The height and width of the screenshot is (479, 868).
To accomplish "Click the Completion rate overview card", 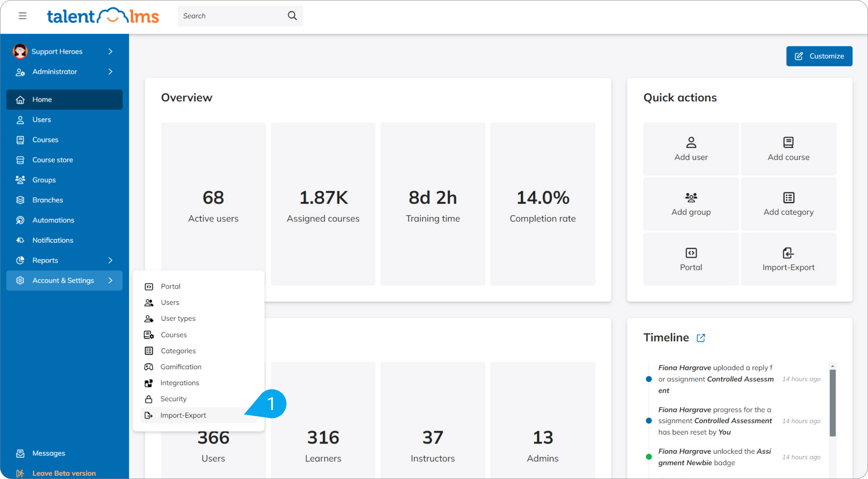I will click(x=543, y=204).
